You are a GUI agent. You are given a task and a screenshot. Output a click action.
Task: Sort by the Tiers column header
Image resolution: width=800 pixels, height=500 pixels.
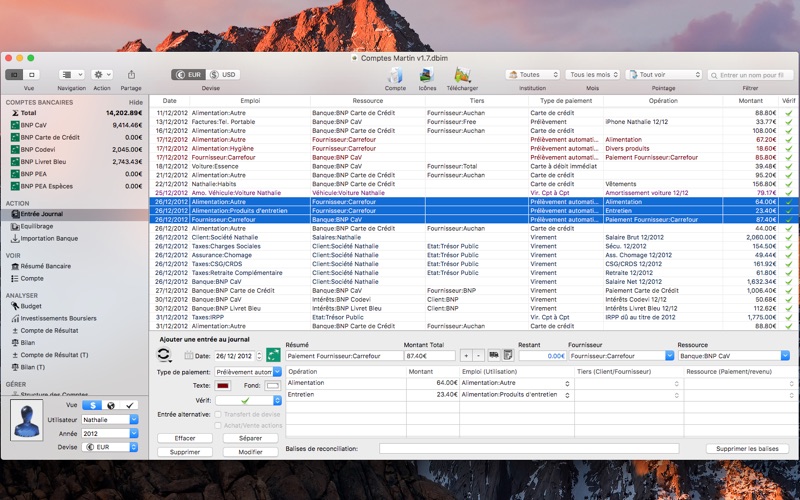tap(477, 101)
